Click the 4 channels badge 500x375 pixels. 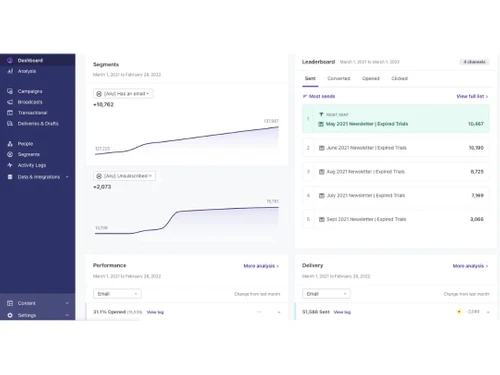pyautogui.click(x=474, y=62)
